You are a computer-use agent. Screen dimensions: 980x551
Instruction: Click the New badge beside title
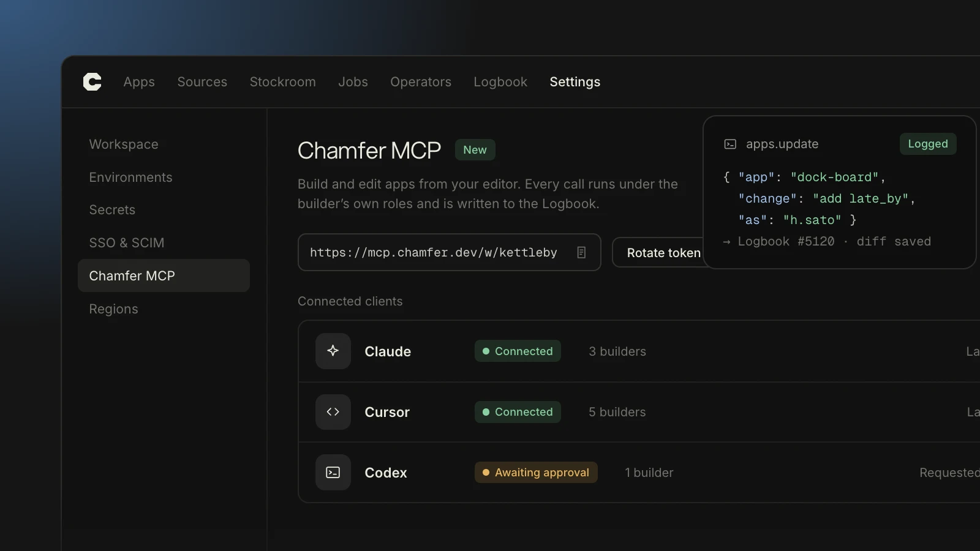[475, 150]
